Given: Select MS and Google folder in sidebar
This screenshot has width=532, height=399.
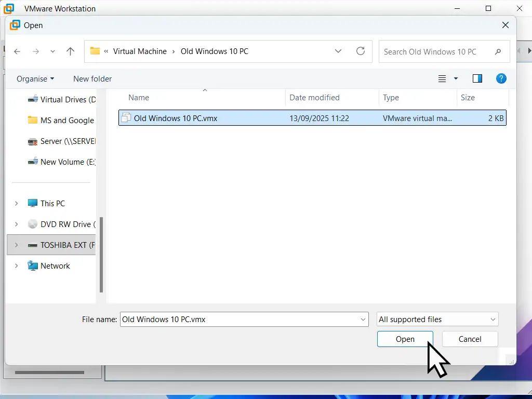Looking at the screenshot, I should (68, 120).
